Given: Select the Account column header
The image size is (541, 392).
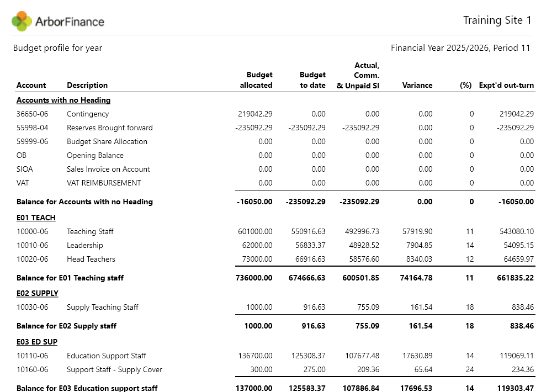Looking at the screenshot, I should tap(31, 85).
